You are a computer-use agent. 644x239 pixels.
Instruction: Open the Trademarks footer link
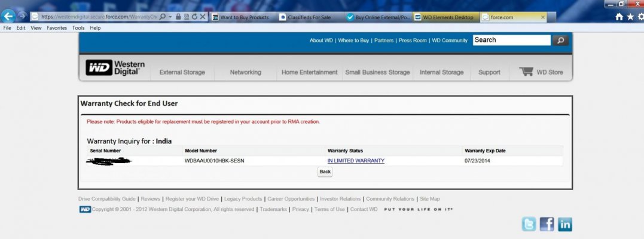tap(273, 210)
